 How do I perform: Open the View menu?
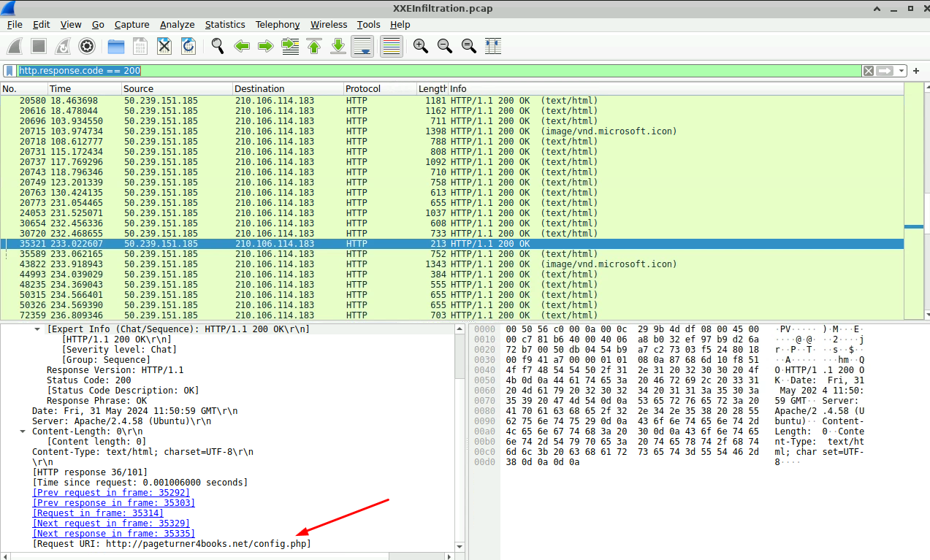coord(71,24)
